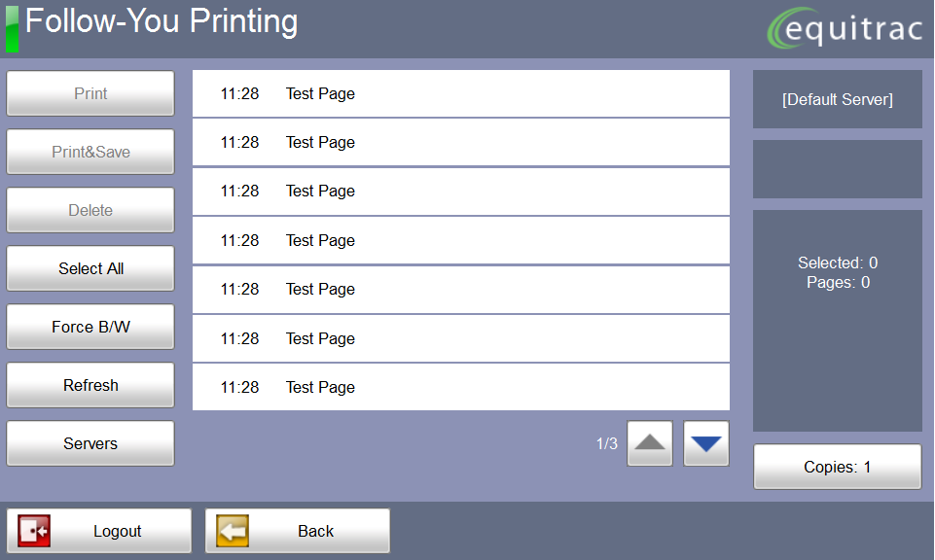The height and width of the screenshot is (560, 935).
Task: Open the Servers list
Action: [90, 443]
